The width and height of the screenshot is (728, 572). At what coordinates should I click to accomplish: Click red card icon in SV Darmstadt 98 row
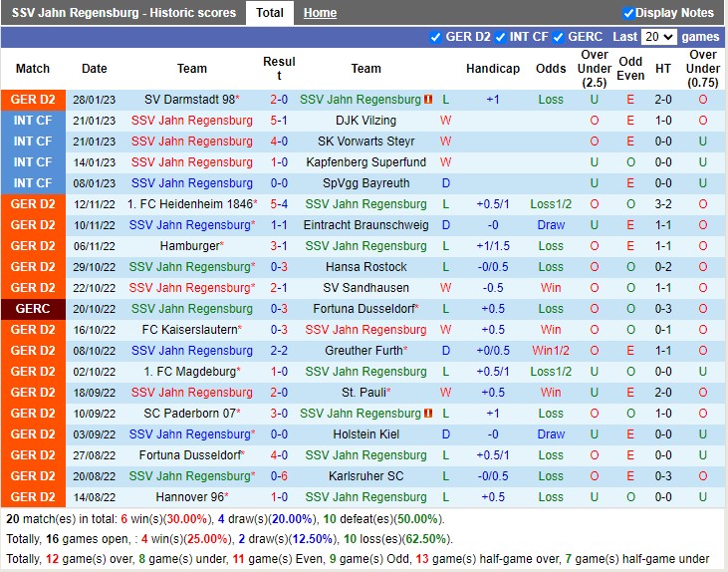[x=428, y=100]
